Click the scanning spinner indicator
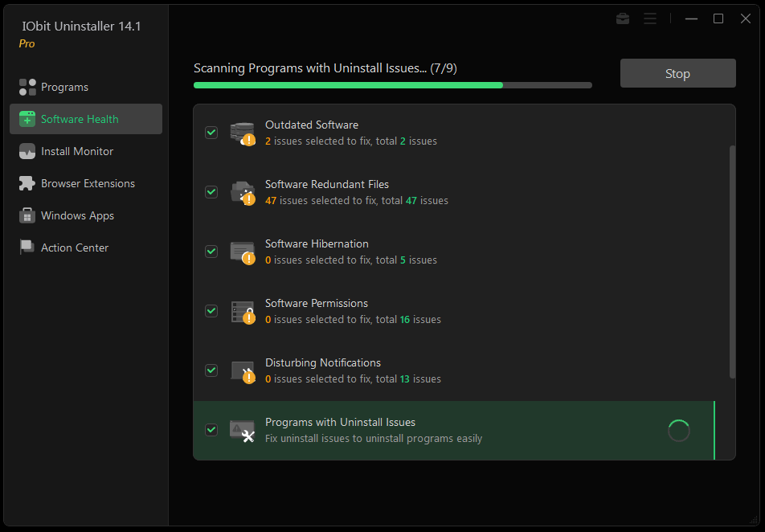The image size is (765, 532). pyautogui.click(x=679, y=431)
